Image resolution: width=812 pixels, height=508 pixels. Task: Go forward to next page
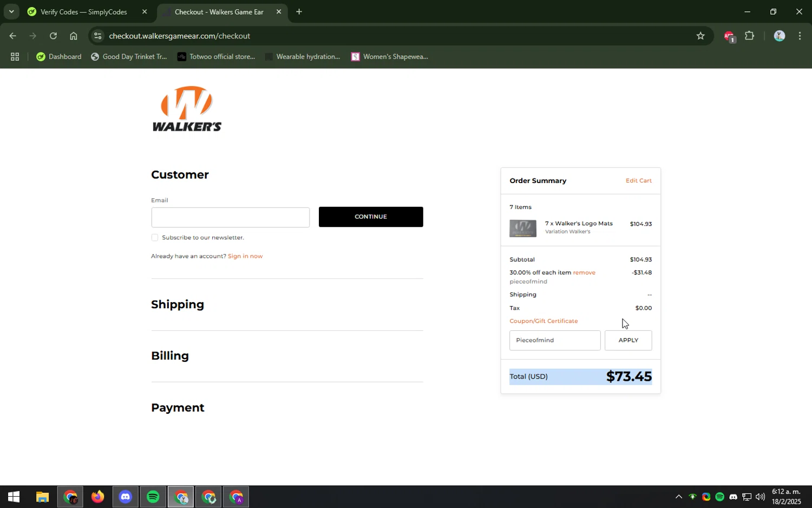(x=33, y=36)
